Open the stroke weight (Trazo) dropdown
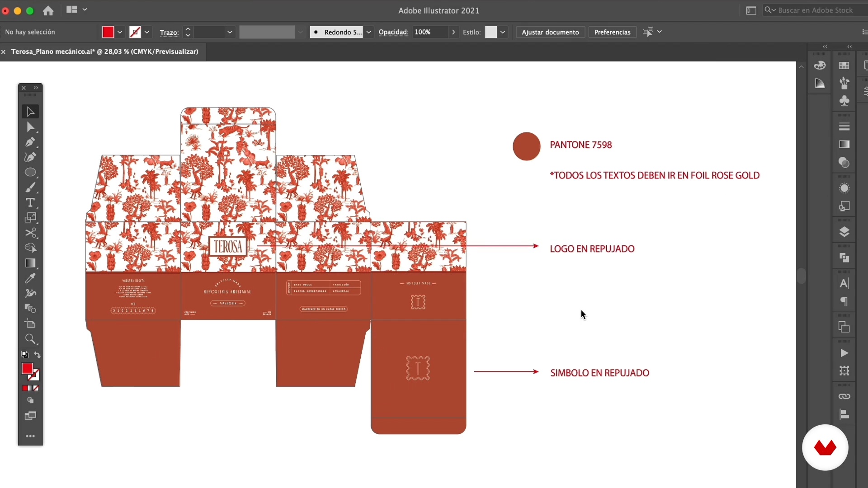Viewport: 868px width, 488px height. [x=230, y=32]
